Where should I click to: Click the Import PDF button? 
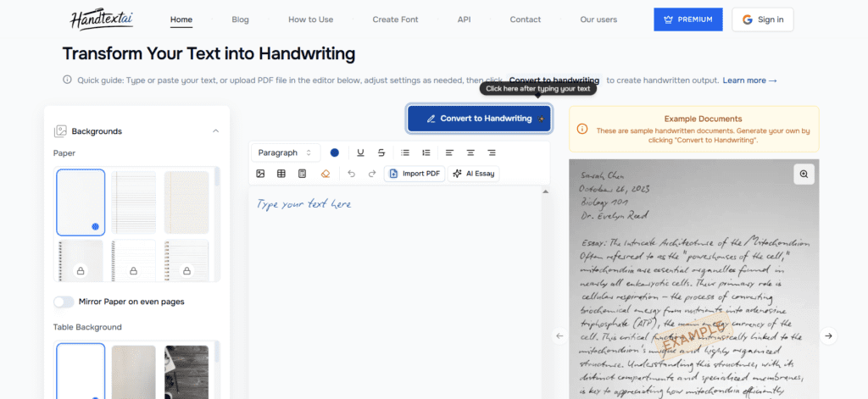415,174
